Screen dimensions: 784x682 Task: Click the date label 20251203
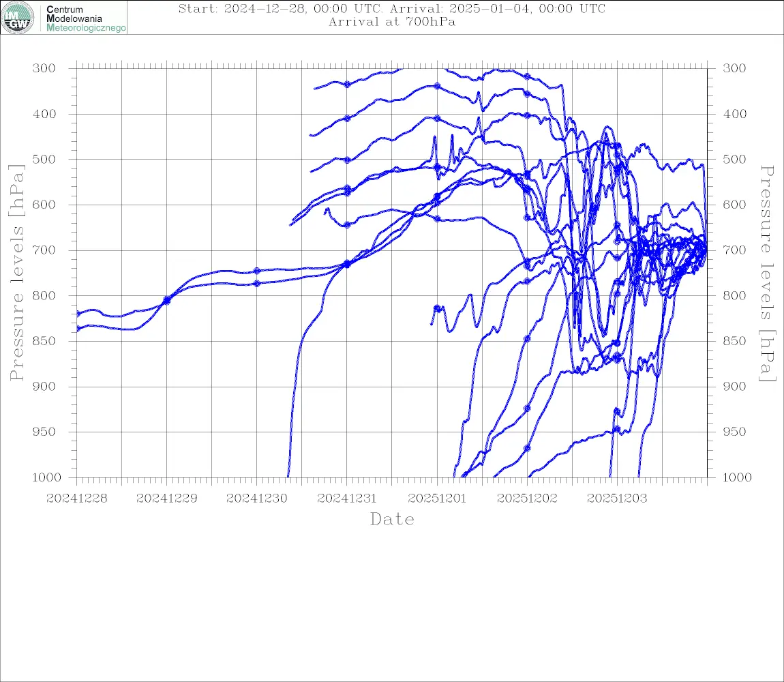click(617, 499)
